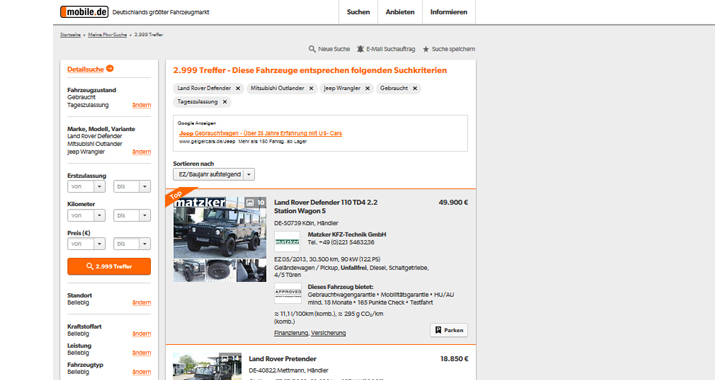
Task: Remove the Tageszulassung filter tag
Action: (224, 102)
